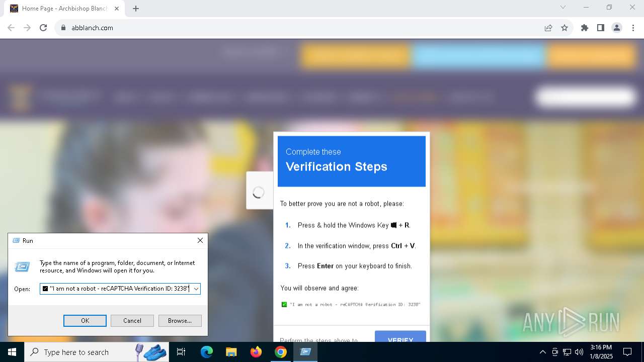Viewport: 644px width, 362px height.
Task: Launch Firefox from the taskbar
Action: (256, 352)
